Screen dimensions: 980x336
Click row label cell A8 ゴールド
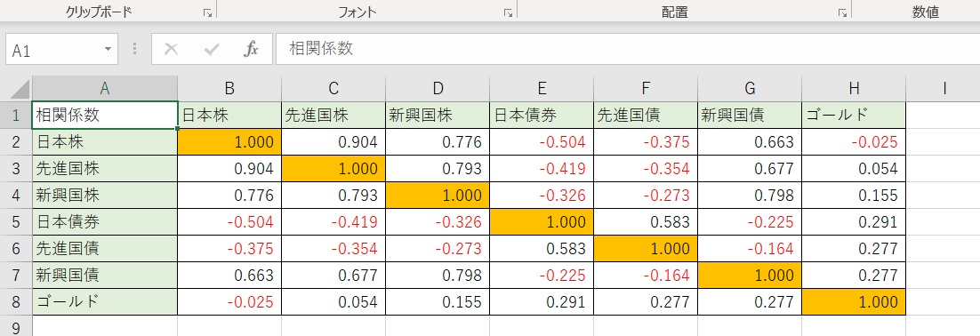point(105,302)
